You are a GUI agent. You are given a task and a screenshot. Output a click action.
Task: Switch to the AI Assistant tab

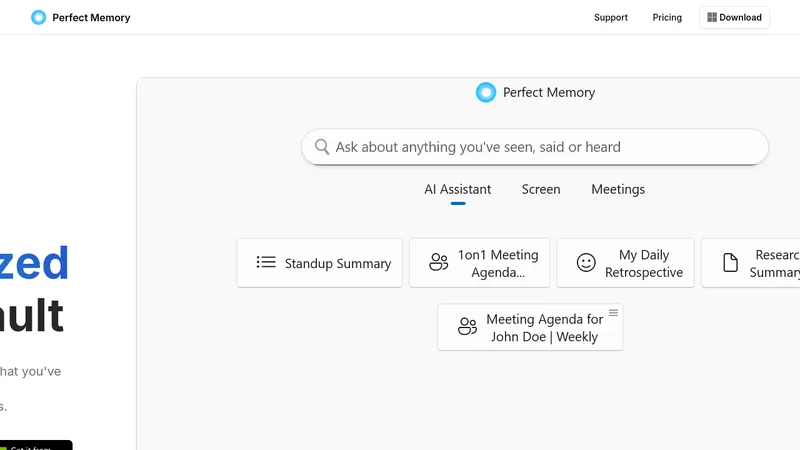tap(458, 189)
